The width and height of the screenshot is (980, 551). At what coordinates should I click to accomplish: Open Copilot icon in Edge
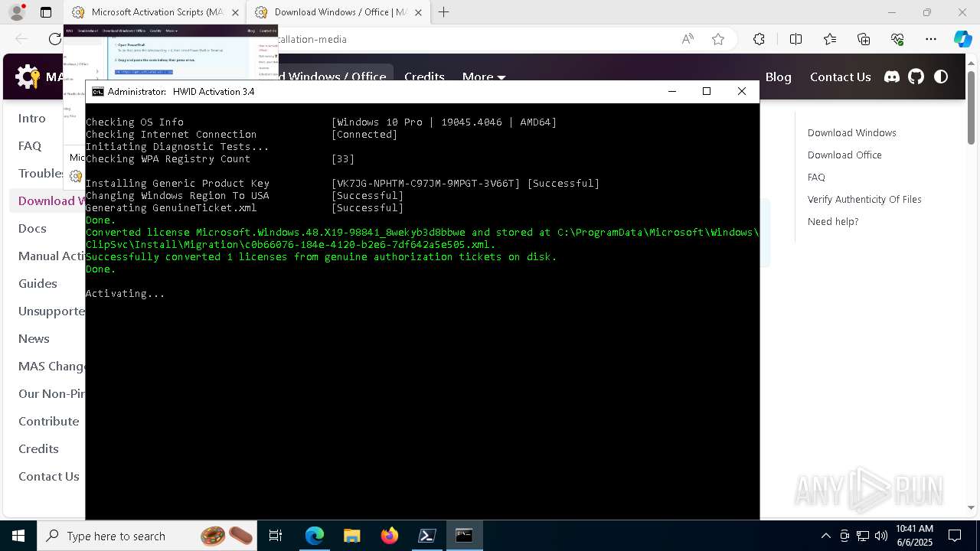[962, 39]
